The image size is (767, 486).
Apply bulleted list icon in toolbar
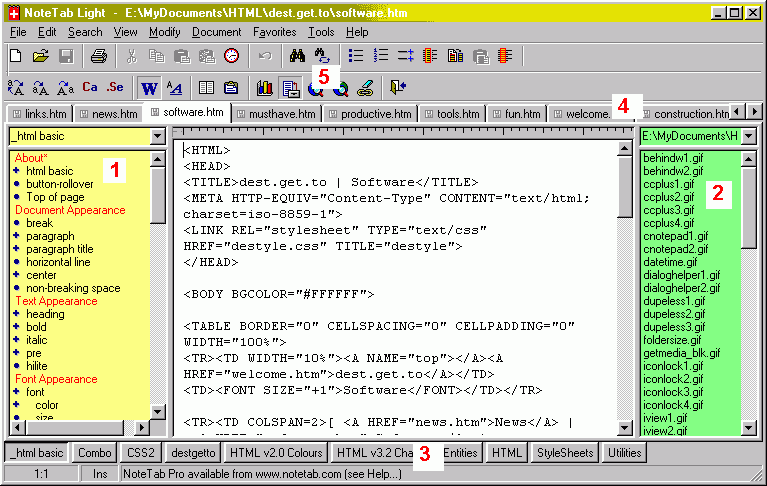pyautogui.click(x=356, y=56)
